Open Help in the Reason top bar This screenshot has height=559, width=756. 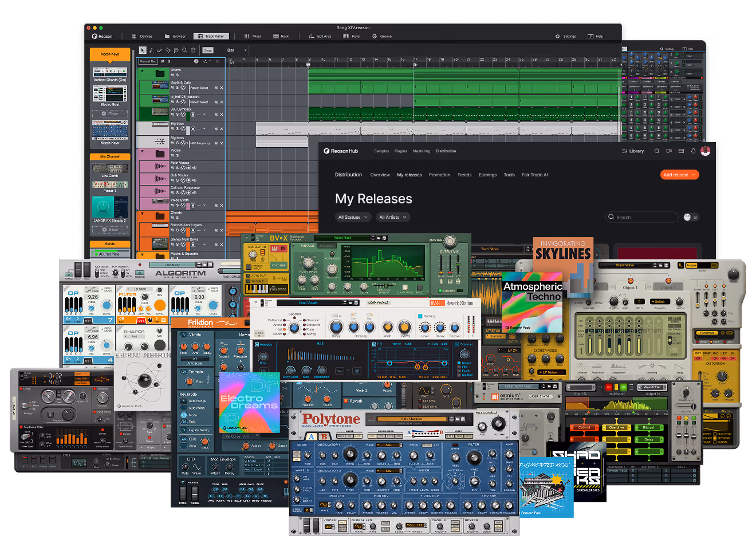tap(595, 36)
